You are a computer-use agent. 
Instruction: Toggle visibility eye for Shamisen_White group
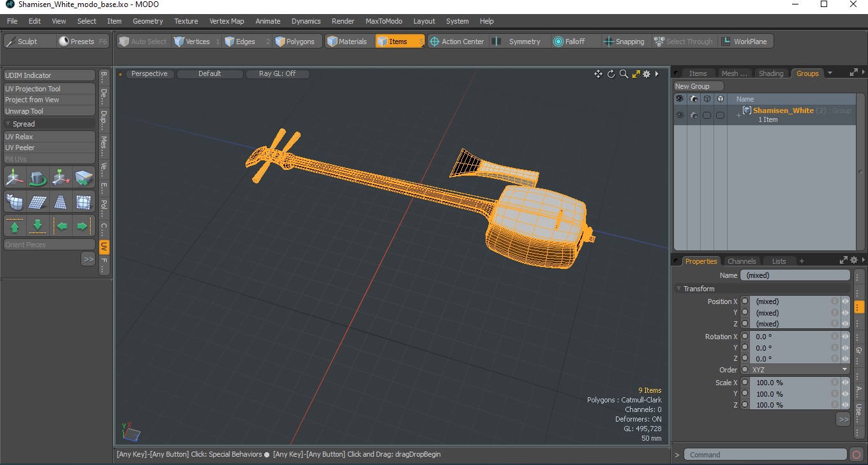680,115
